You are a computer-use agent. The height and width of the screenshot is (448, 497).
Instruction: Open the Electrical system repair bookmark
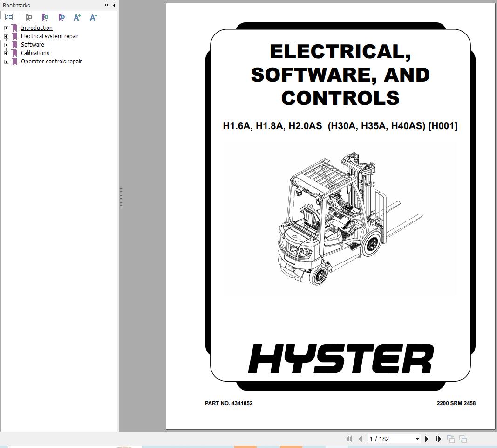pos(49,36)
